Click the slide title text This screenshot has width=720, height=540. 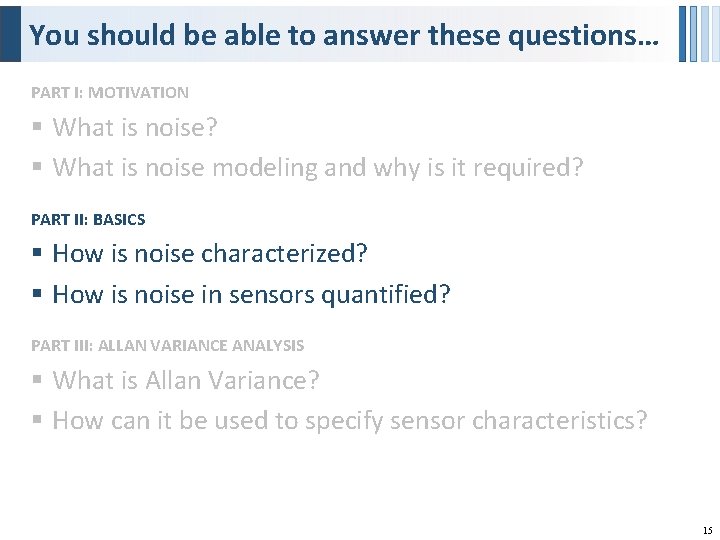343,35
